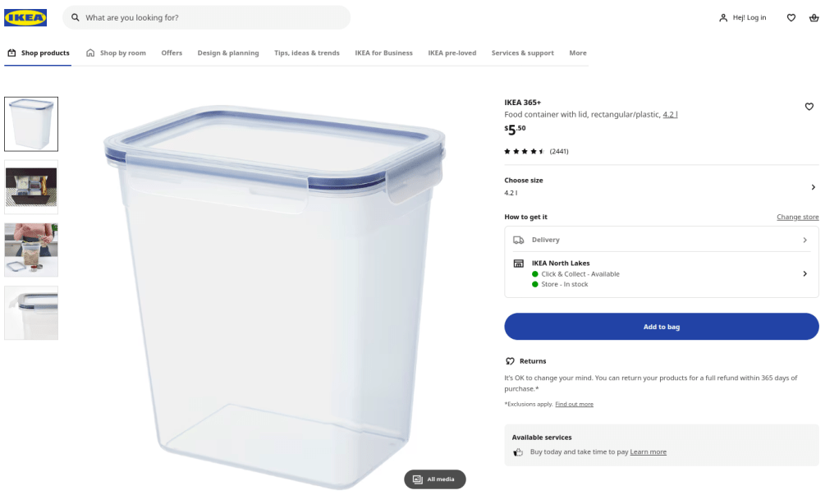This screenshot has width=839, height=504.
Task: Expand the Delivery option arrow
Action: (805, 240)
